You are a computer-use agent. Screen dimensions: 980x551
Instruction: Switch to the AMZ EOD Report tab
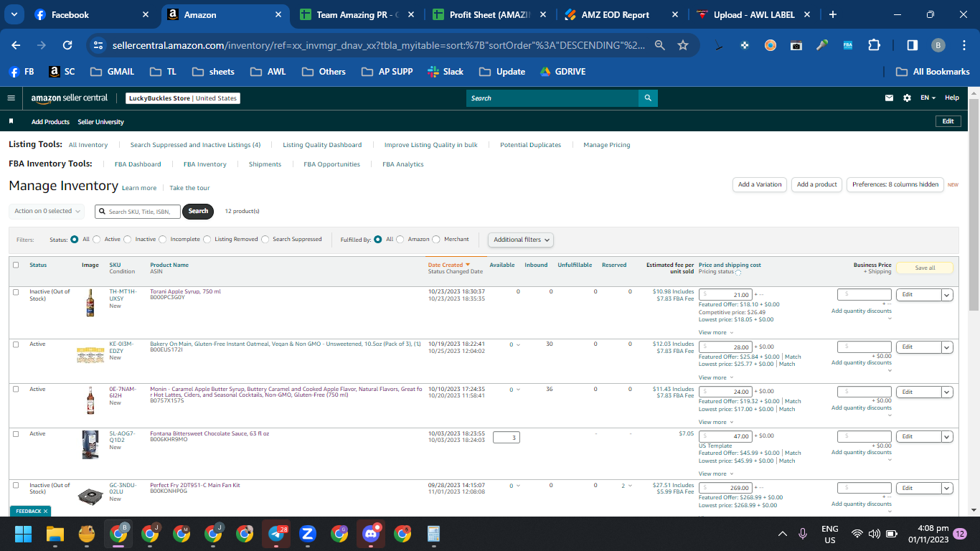coord(621,15)
